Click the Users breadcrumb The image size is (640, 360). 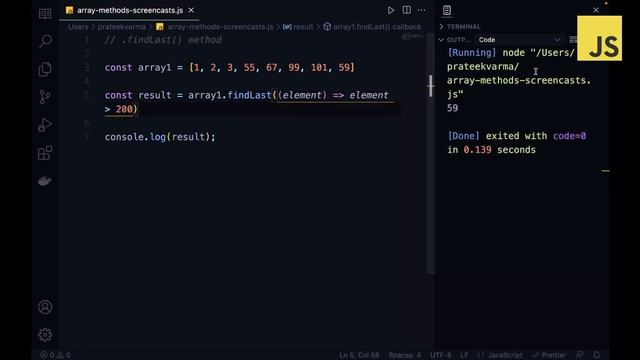(78, 27)
